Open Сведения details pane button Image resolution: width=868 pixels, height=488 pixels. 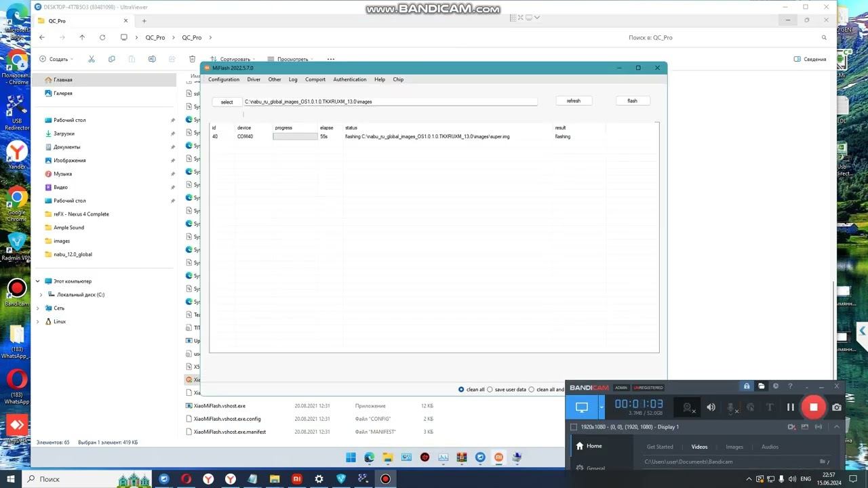tap(810, 59)
